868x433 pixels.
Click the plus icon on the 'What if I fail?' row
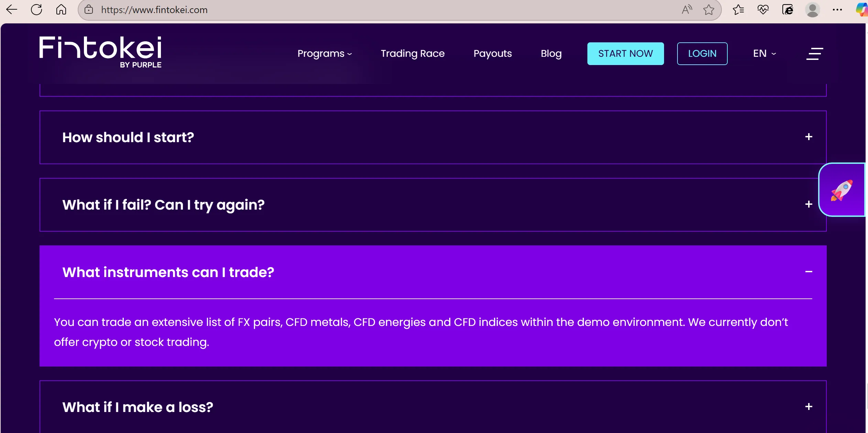tap(809, 204)
